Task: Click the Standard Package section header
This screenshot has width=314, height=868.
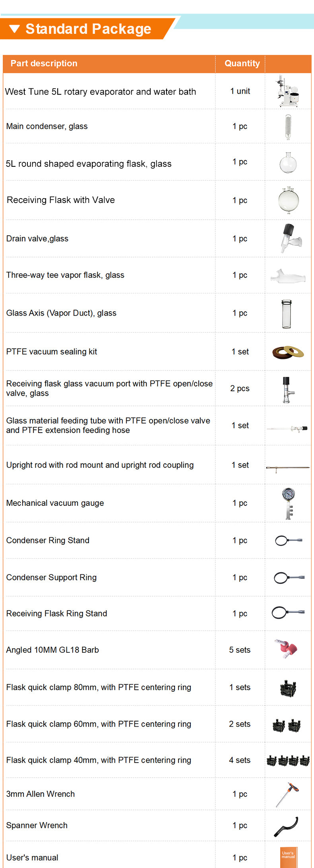Action: tap(88, 29)
